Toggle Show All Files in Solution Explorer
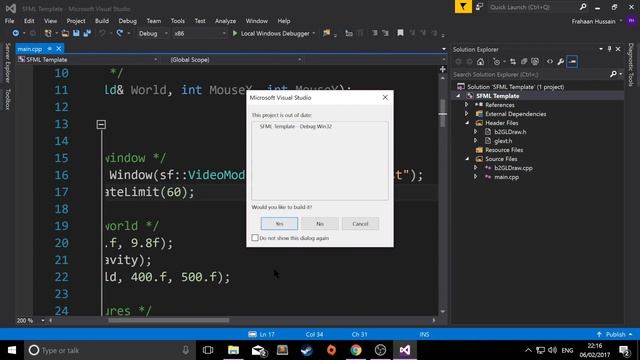This screenshot has width=640, height=360. tap(535, 62)
